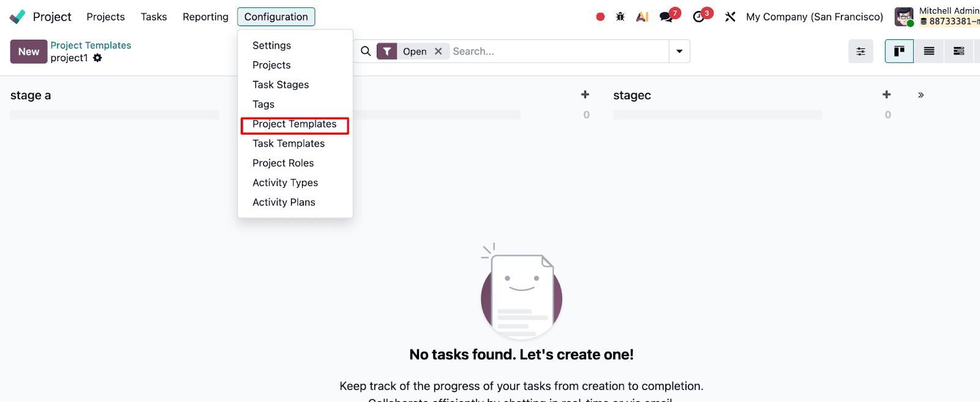The height and width of the screenshot is (402, 980).
Task: Select Project Templates from Configuration menu
Action: [294, 124]
